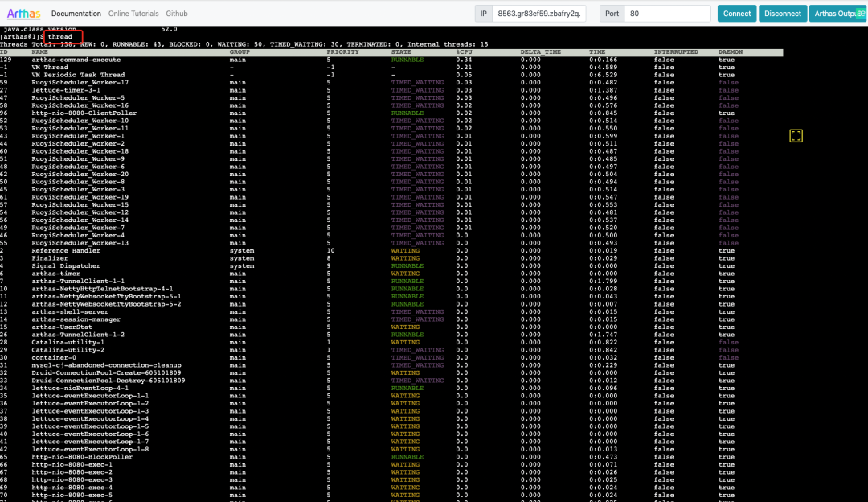Select the Reference Handler thread name
Image resolution: width=868 pixels, height=502 pixels.
click(x=66, y=251)
